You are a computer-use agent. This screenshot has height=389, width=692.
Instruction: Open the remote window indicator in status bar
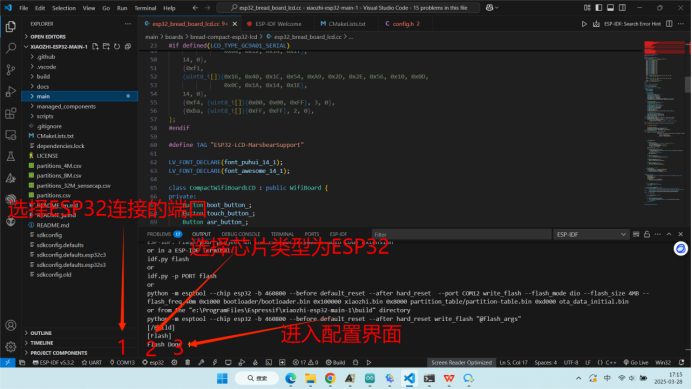tap(8, 363)
